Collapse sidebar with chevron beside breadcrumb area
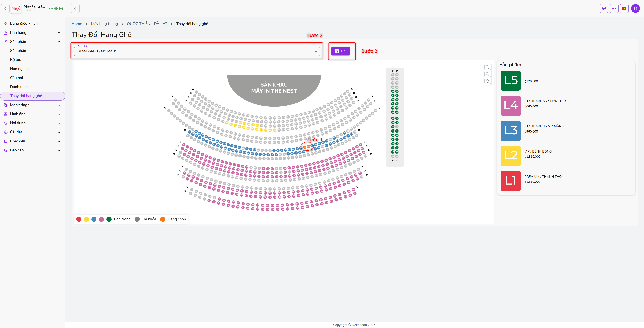Screen dimensions: 644x328 tap(75, 8)
